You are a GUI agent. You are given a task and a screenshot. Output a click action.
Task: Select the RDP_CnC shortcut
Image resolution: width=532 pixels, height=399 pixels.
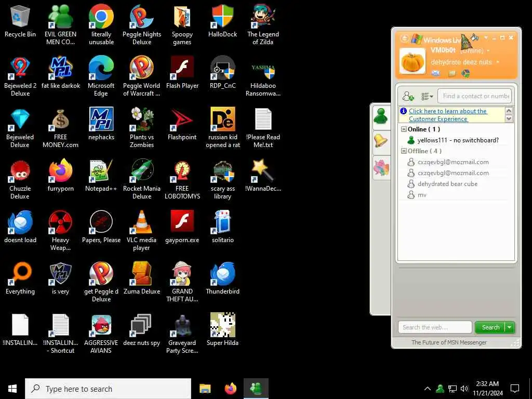click(x=222, y=73)
